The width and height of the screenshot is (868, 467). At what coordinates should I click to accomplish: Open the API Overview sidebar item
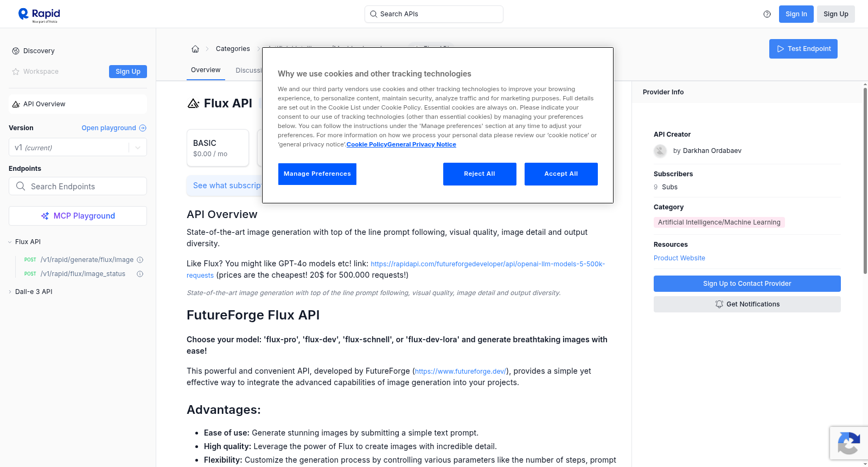pos(78,104)
